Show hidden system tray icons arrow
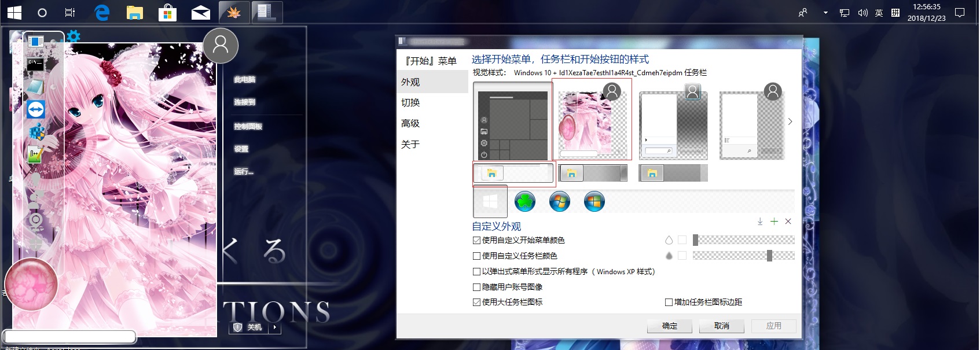 825,12
